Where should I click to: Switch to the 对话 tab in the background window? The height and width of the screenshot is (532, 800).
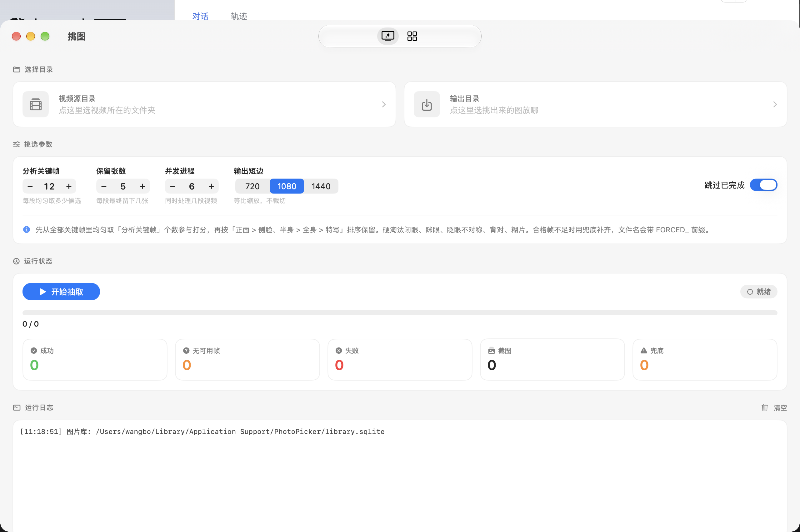(x=200, y=16)
